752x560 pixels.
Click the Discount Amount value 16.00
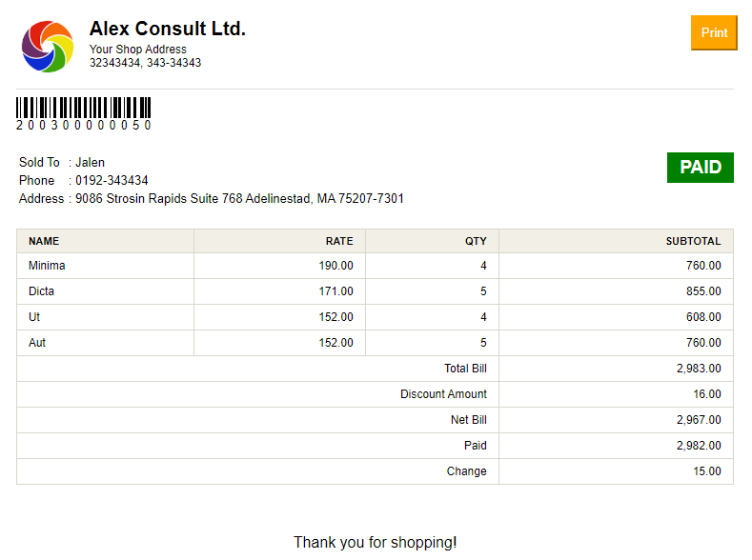(x=706, y=394)
